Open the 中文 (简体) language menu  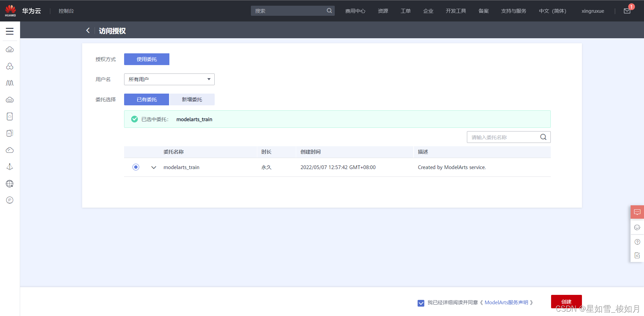pos(552,11)
